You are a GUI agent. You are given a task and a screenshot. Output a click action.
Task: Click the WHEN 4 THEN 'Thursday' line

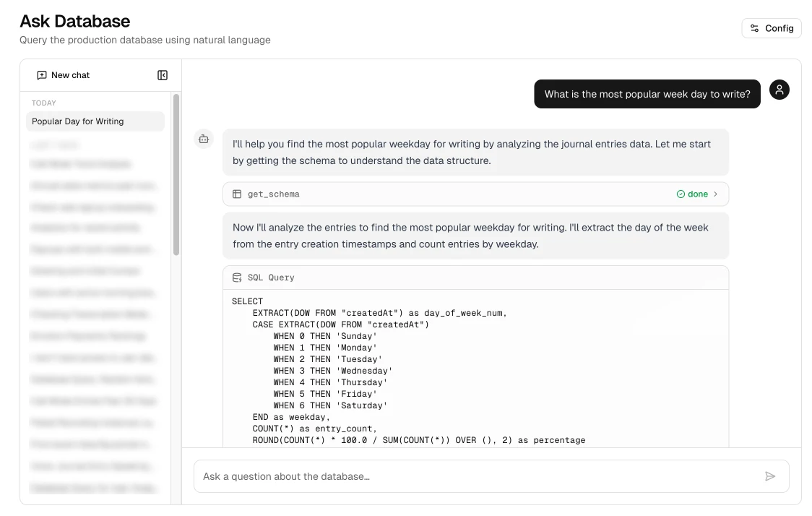tap(330, 382)
